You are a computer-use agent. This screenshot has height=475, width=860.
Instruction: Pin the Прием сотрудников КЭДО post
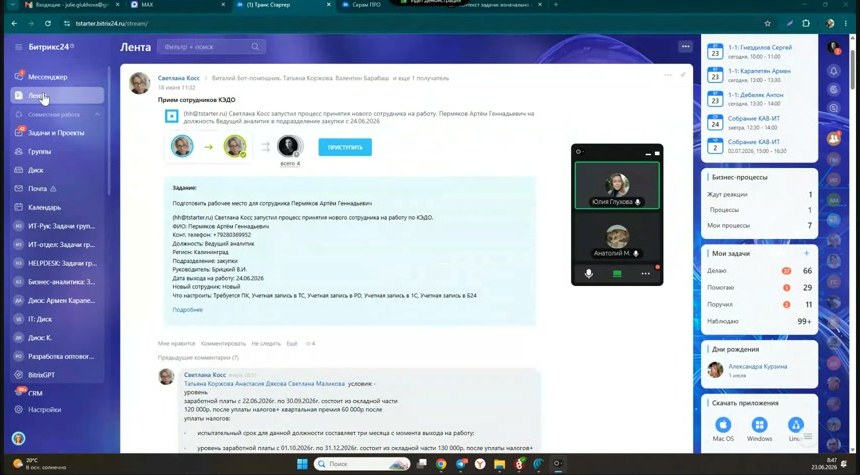coord(683,75)
